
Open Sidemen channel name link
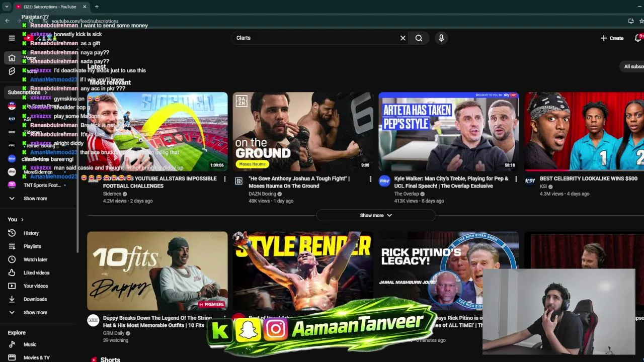click(x=112, y=194)
